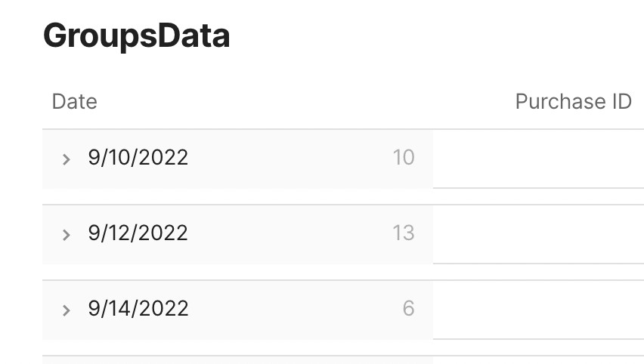The image size is (644, 364).
Task: Click the Date column header
Action: [74, 101]
